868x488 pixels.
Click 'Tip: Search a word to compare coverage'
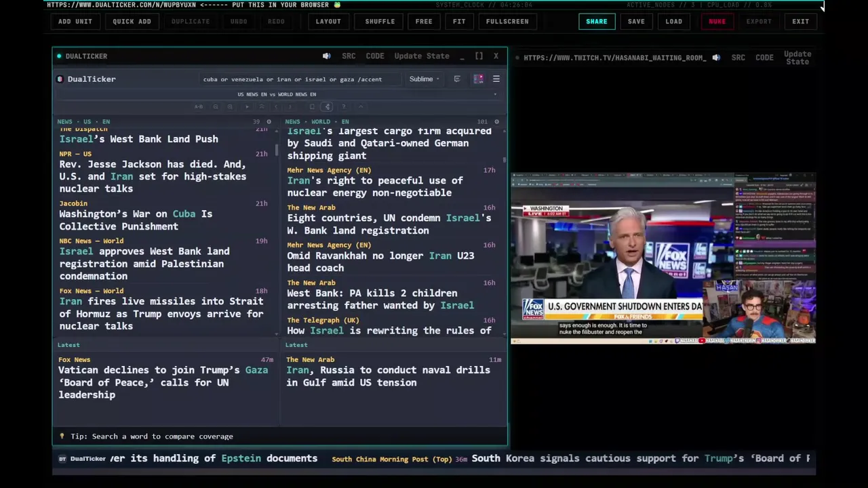pos(152,436)
